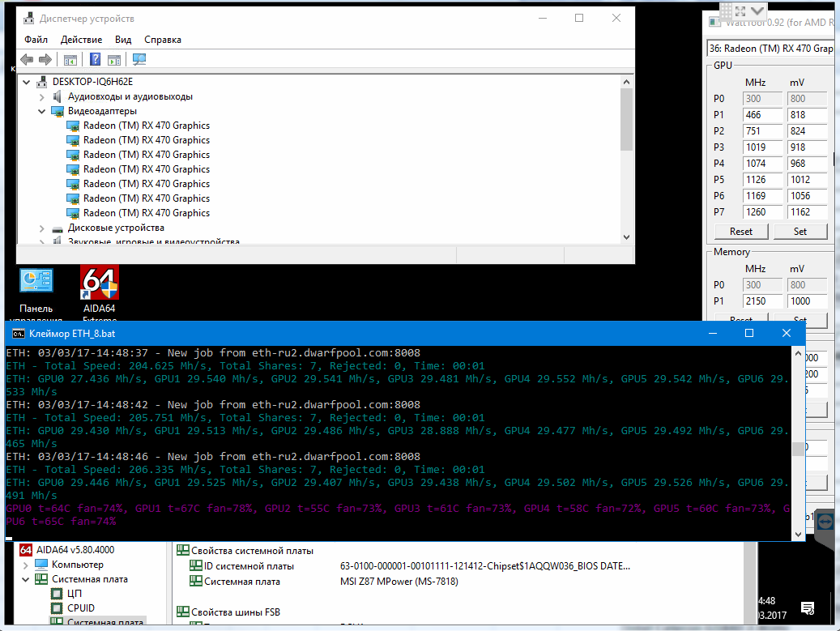This screenshot has width=840, height=631.
Task: Open the Radeon RX 470 GPU selector dropdown
Action: [x=770, y=49]
